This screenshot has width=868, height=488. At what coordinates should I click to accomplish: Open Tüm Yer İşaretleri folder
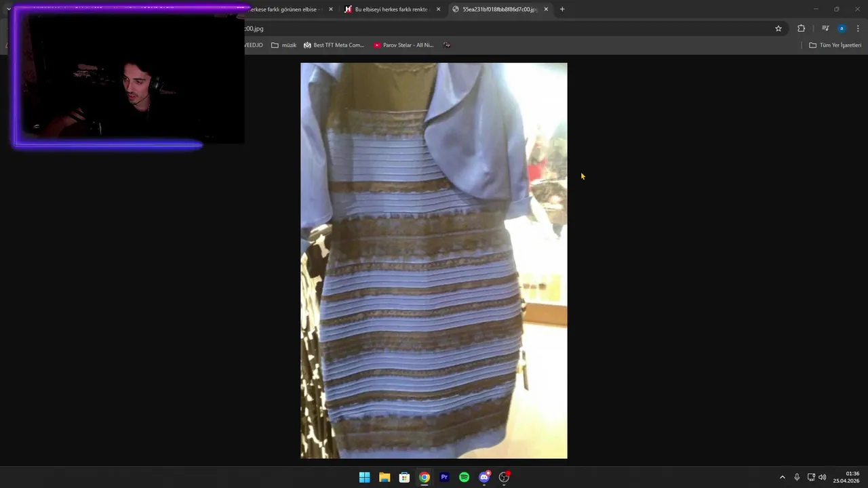tap(835, 45)
